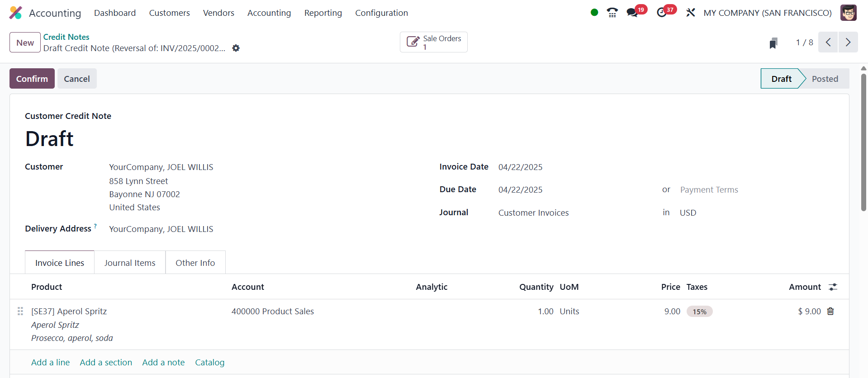This screenshot has width=868, height=378.
Task: Open the user avatar menu
Action: pyautogui.click(x=848, y=13)
